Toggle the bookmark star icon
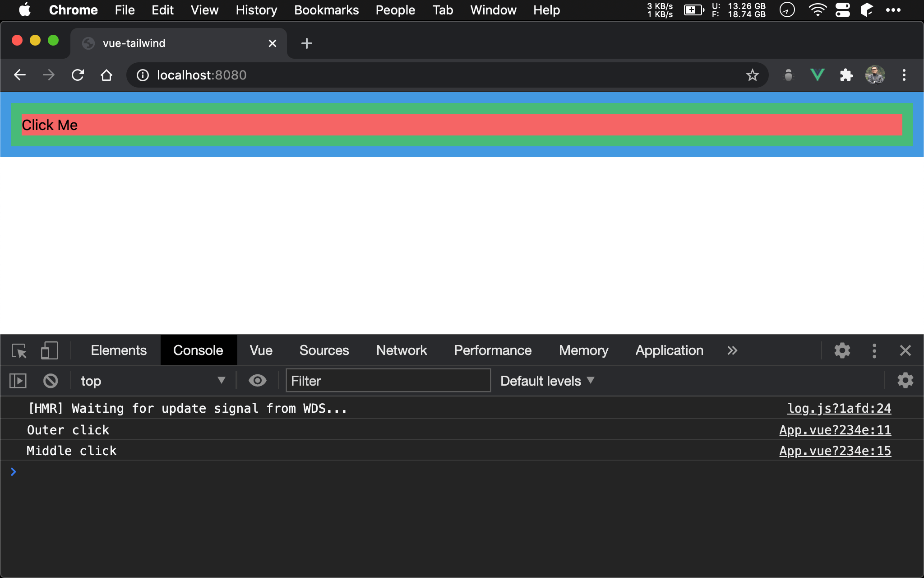 (x=752, y=74)
